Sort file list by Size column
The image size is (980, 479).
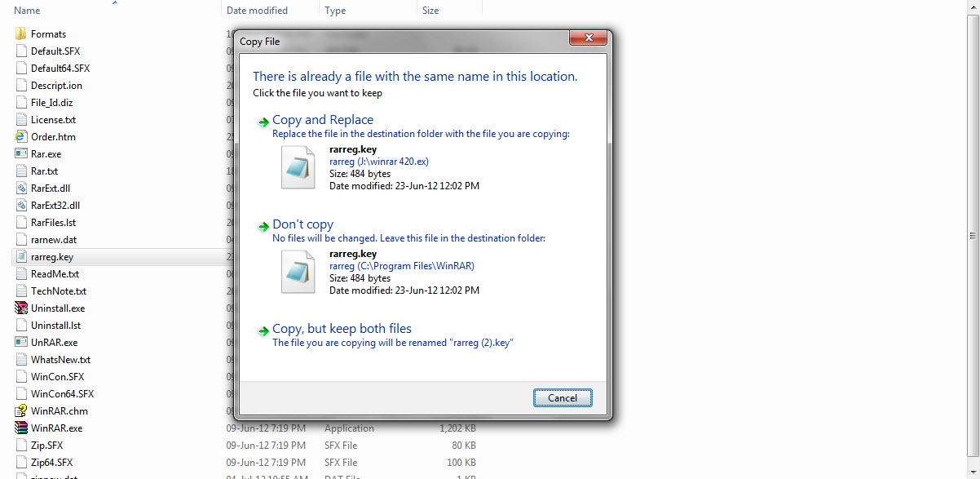tap(430, 11)
